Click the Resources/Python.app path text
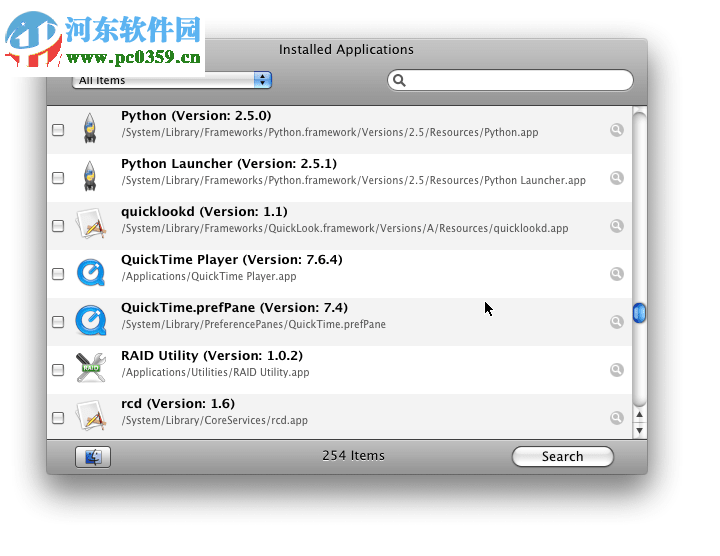This screenshot has height=556, width=720. click(330, 133)
